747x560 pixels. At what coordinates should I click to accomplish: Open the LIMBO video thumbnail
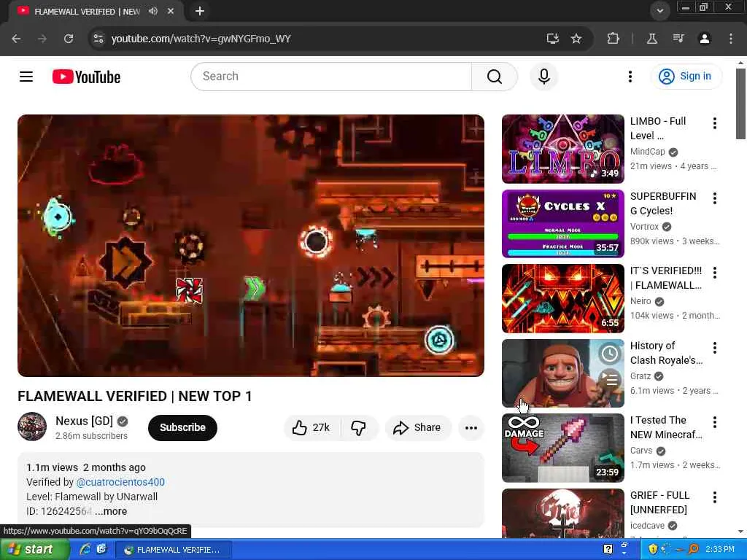(562, 149)
